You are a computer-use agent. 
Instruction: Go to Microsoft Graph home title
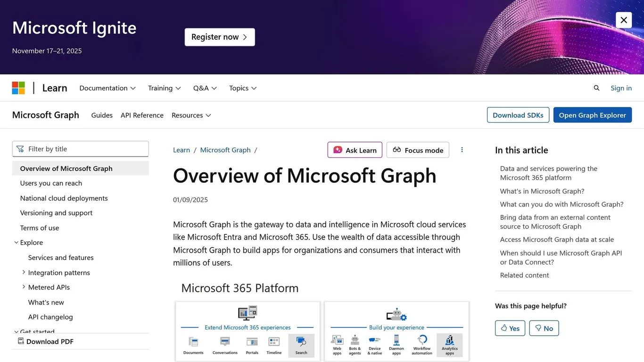46,115
